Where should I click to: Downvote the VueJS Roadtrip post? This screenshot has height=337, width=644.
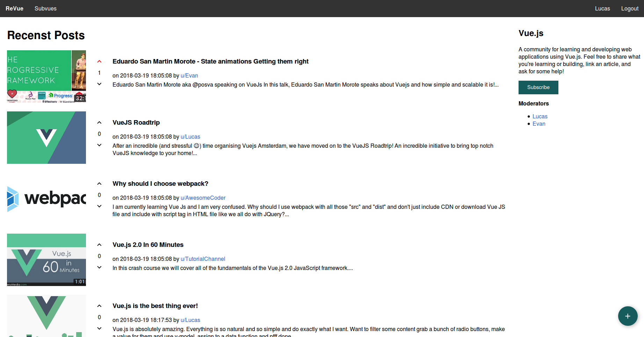pyautogui.click(x=99, y=145)
